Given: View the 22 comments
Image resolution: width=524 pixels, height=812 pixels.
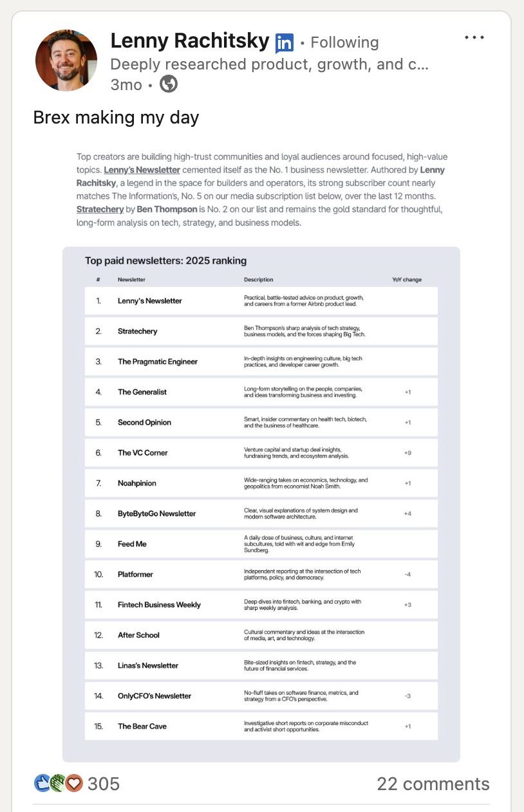Looking at the screenshot, I should [x=433, y=784].
